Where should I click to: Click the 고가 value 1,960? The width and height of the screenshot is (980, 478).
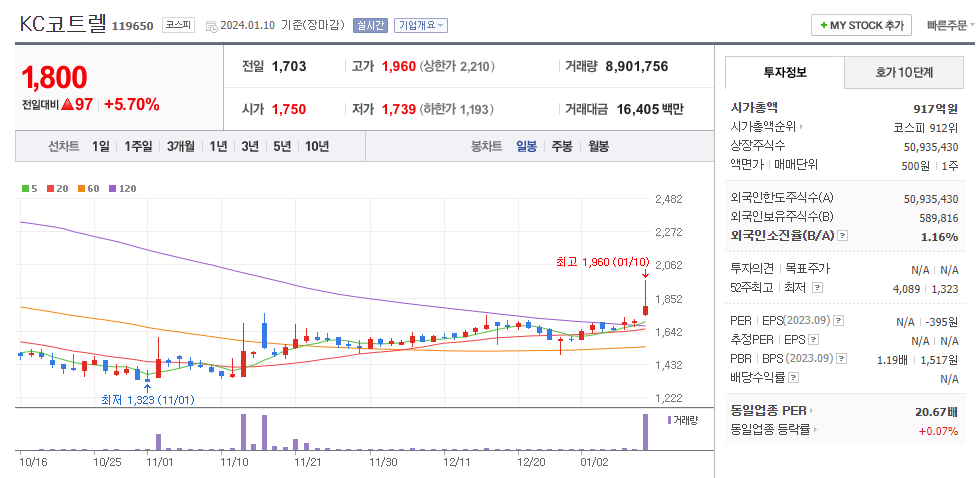(x=399, y=66)
